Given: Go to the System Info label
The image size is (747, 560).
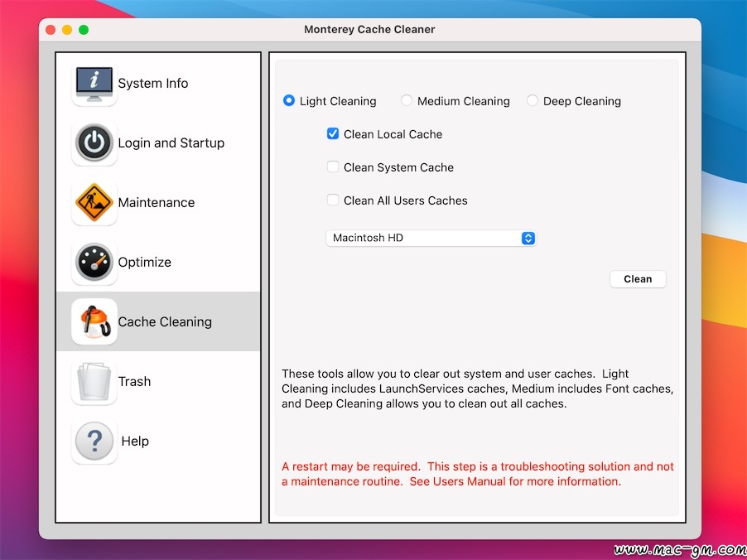Looking at the screenshot, I should (x=153, y=83).
